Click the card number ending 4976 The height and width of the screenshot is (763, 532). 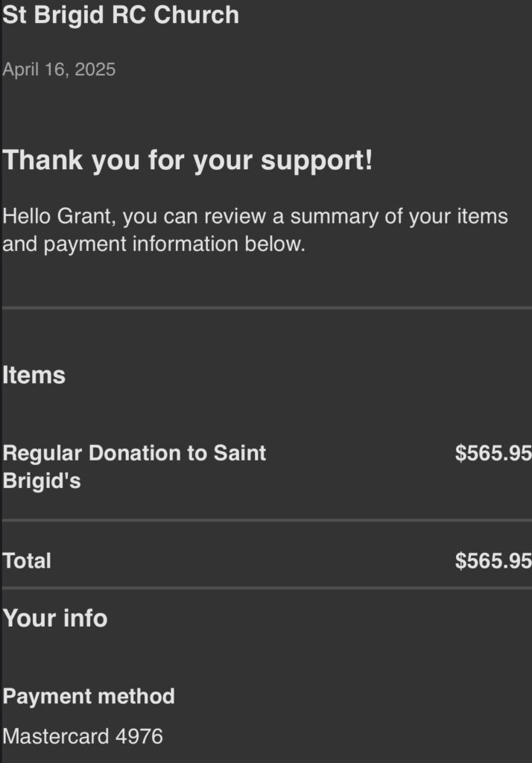(139, 736)
